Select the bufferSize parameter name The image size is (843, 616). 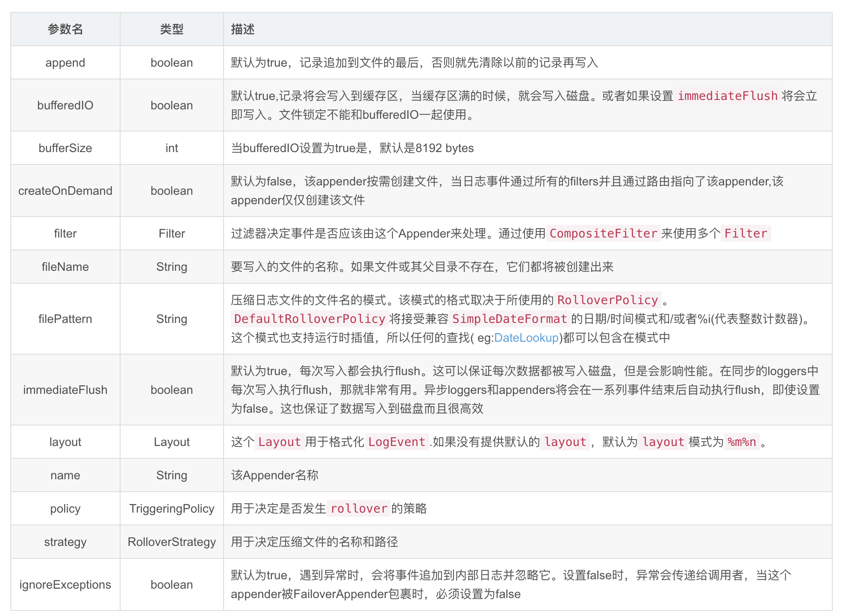tap(65, 148)
